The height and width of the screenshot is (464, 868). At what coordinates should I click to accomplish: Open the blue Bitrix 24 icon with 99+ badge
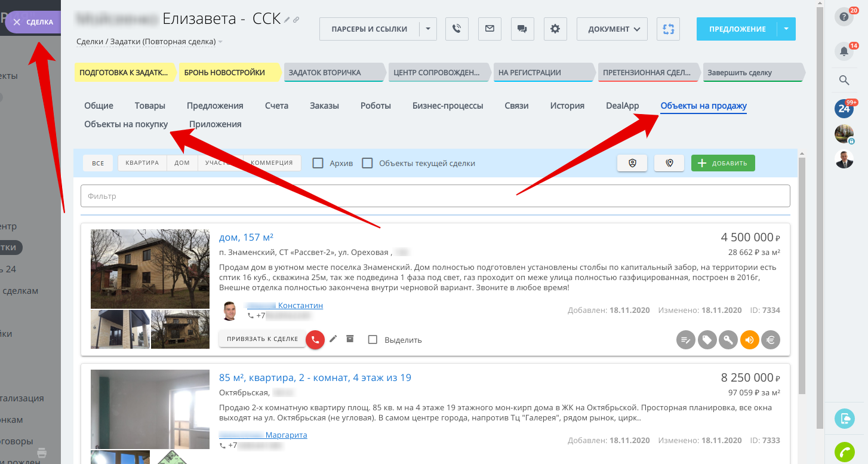pos(844,108)
